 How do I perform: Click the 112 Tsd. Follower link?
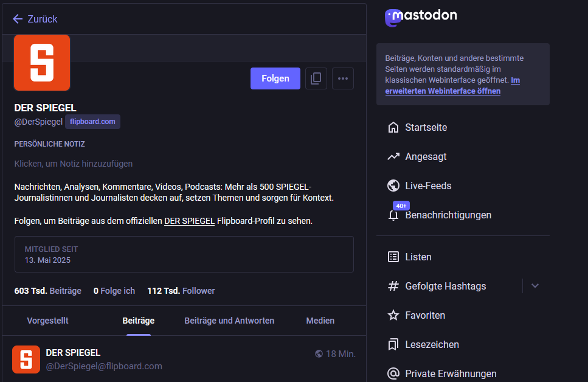click(x=181, y=291)
